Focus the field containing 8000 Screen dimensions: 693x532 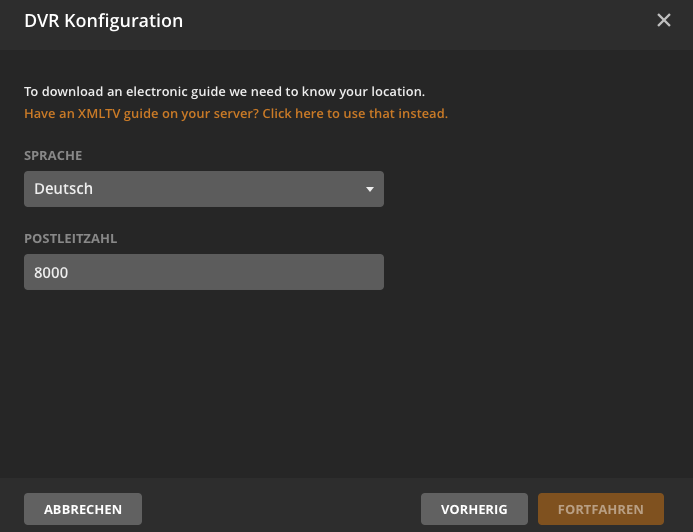click(x=203, y=272)
